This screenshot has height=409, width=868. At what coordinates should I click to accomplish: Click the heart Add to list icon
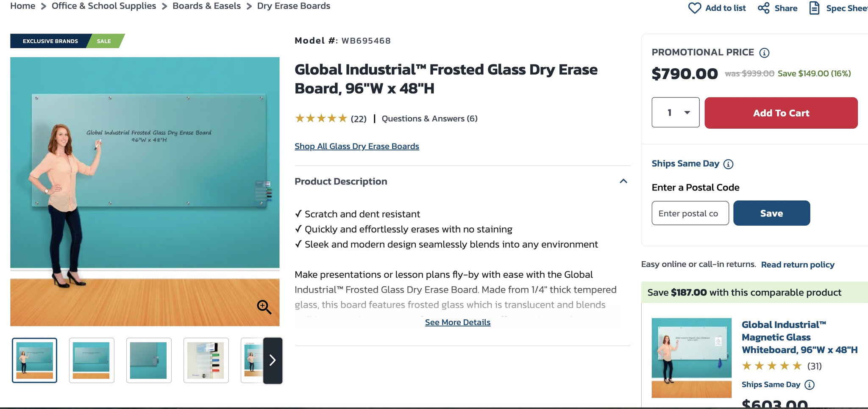click(x=694, y=8)
